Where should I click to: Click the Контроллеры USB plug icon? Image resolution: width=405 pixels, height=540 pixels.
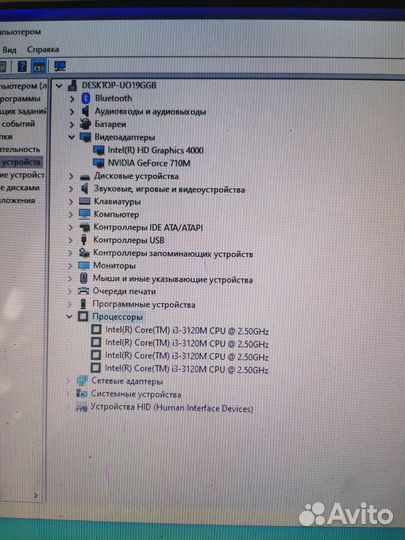(84, 240)
